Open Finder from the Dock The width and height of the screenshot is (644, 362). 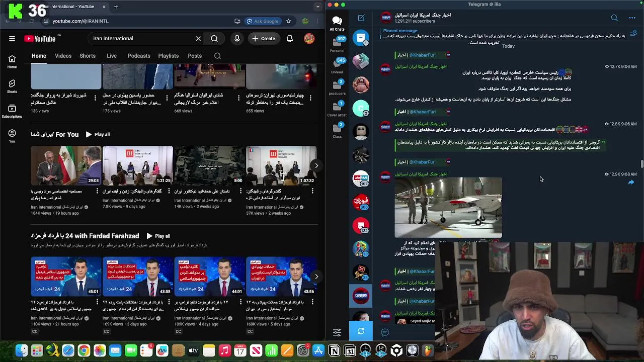coord(21,350)
